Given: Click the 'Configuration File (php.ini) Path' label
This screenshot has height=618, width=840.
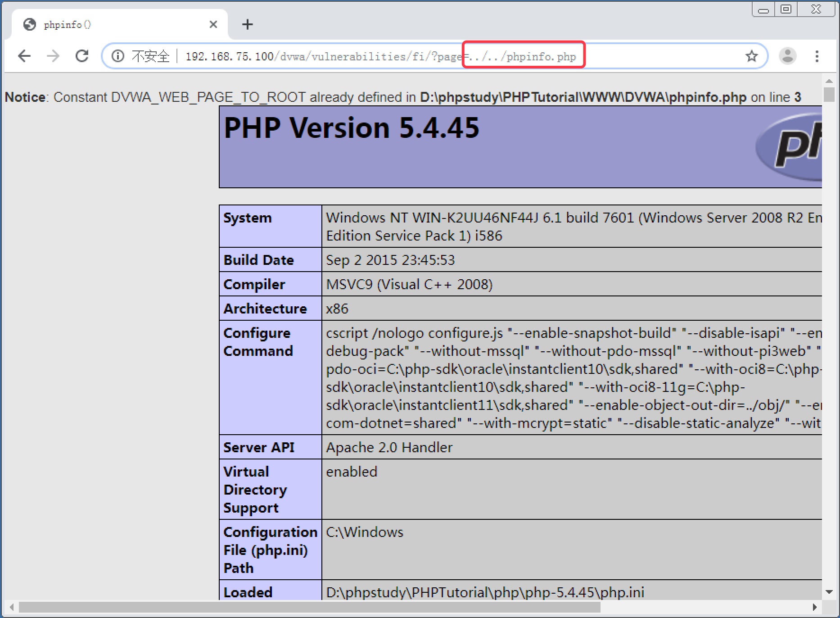Looking at the screenshot, I should (270, 550).
